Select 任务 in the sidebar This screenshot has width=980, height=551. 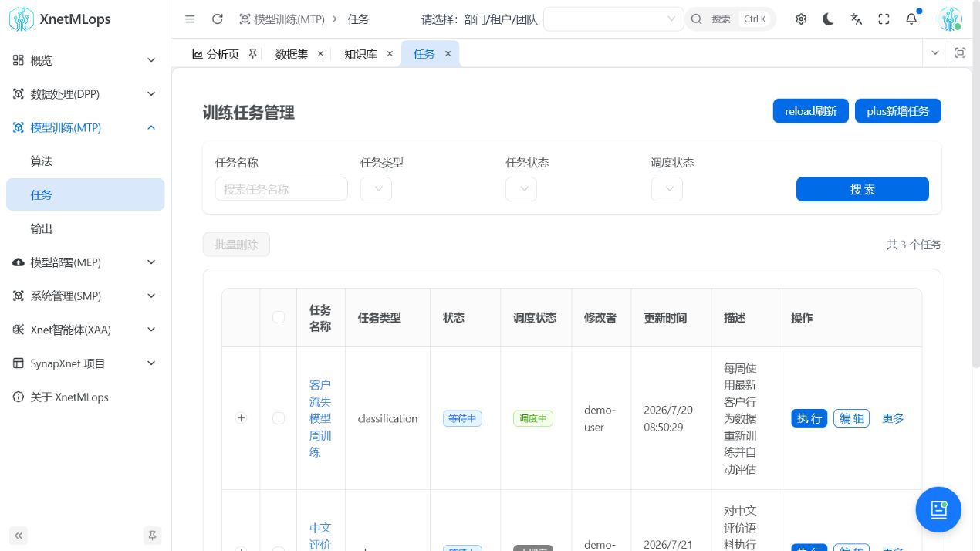point(85,194)
